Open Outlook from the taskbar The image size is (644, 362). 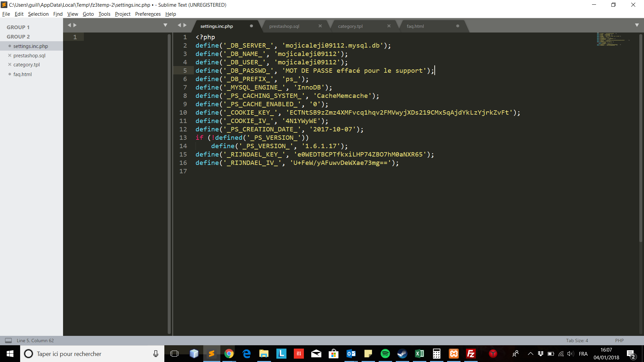[351, 354]
